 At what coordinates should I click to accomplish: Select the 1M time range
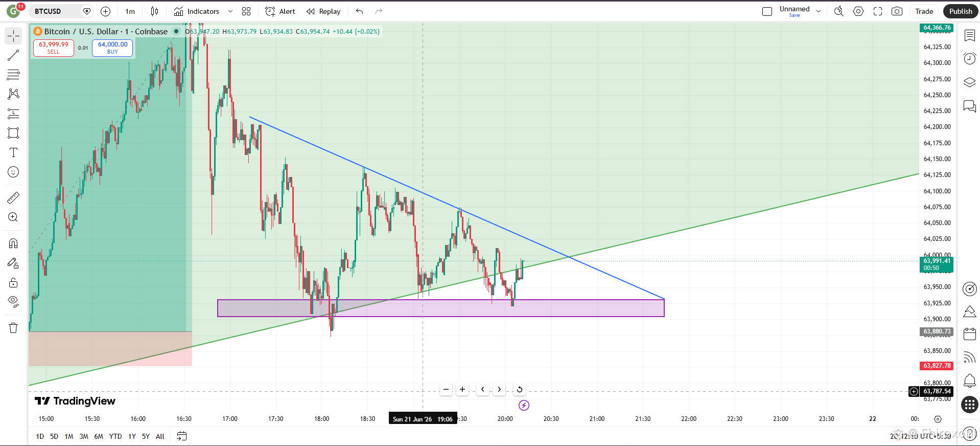point(69,436)
